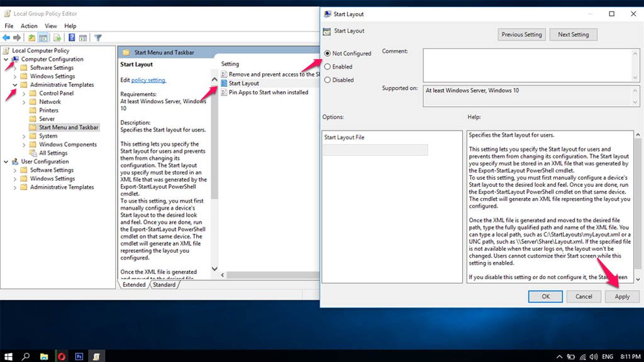644x362 pixels.
Task: Expand Windows Settings under Computer Configuration
Action: pyautogui.click(x=15, y=76)
